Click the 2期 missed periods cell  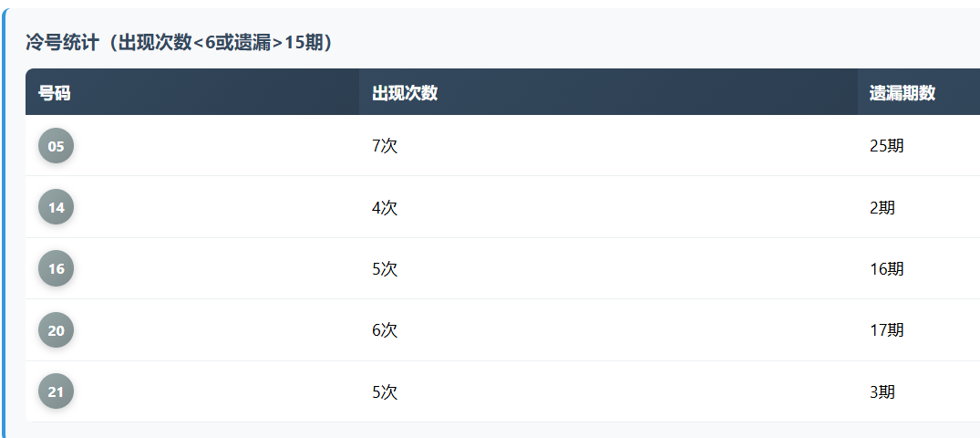(x=882, y=207)
